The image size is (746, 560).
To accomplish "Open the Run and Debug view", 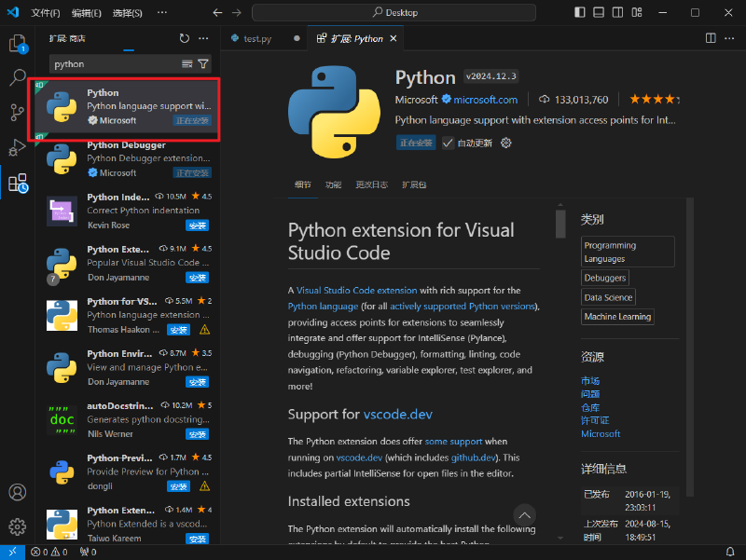I will coord(17,147).
